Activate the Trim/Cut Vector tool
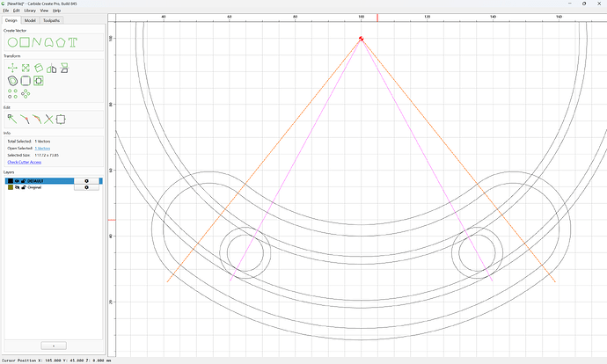 point(25,120)
